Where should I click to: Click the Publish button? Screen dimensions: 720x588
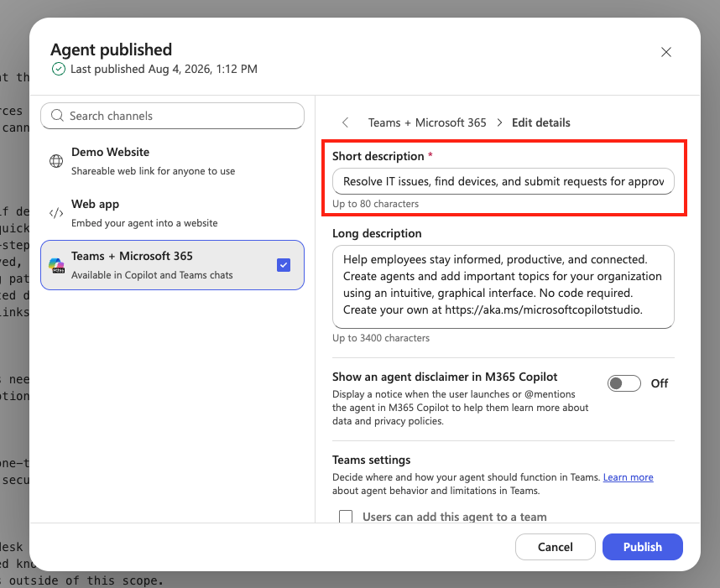[643, 547]
